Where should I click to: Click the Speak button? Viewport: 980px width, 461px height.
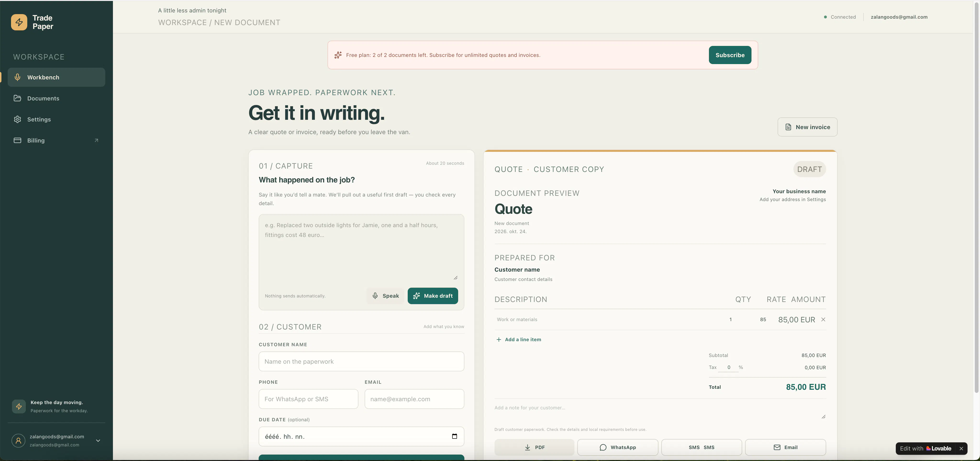point(385,296)
